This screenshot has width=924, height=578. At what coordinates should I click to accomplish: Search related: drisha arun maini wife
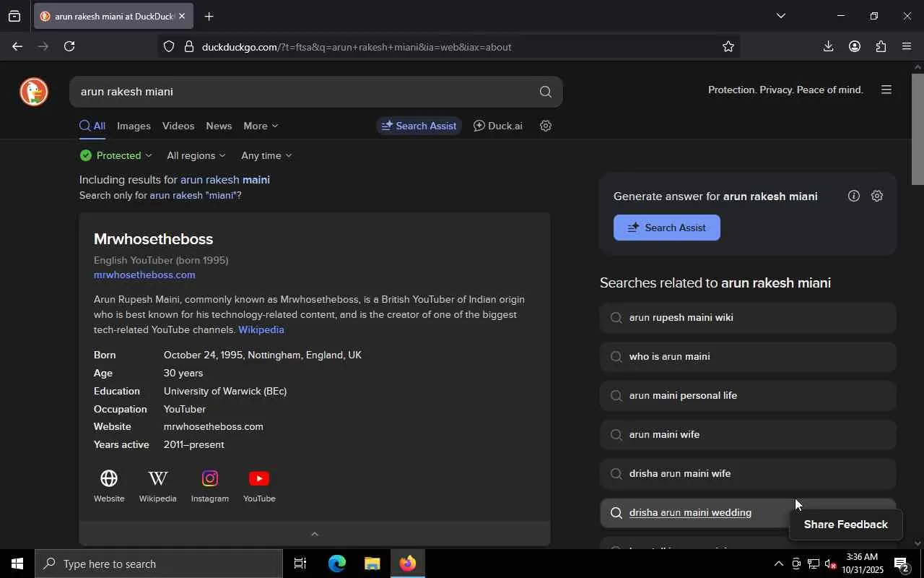click(x=748, y=474)
